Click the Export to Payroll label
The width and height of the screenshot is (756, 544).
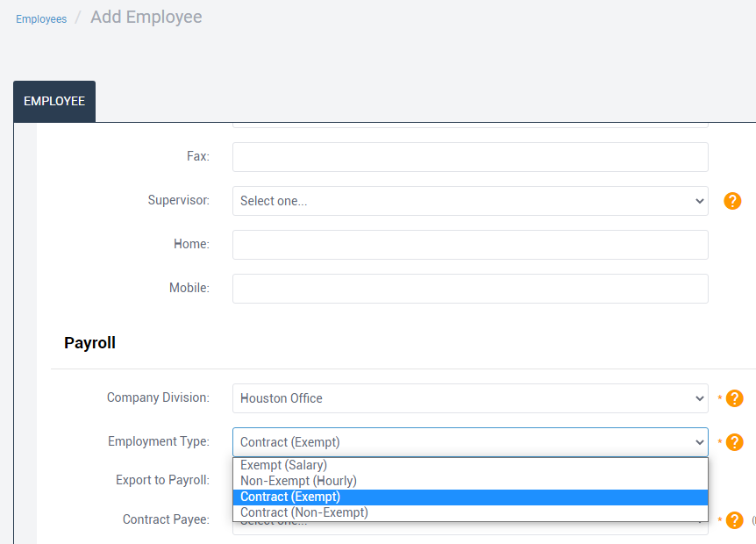pos(162,480)
